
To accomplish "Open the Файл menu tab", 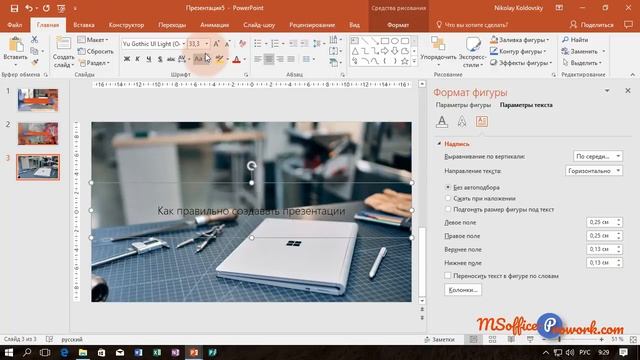I will [15, 25].
